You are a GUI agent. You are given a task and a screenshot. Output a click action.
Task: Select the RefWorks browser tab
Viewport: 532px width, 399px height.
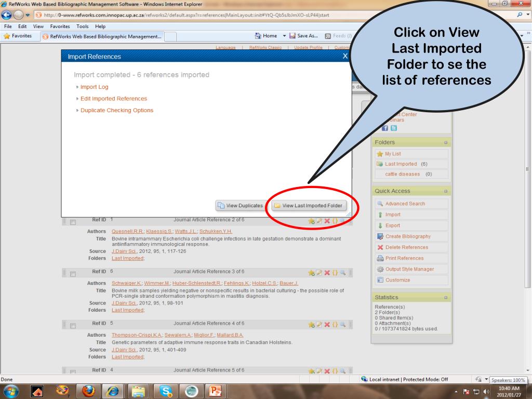click(102, 36)
